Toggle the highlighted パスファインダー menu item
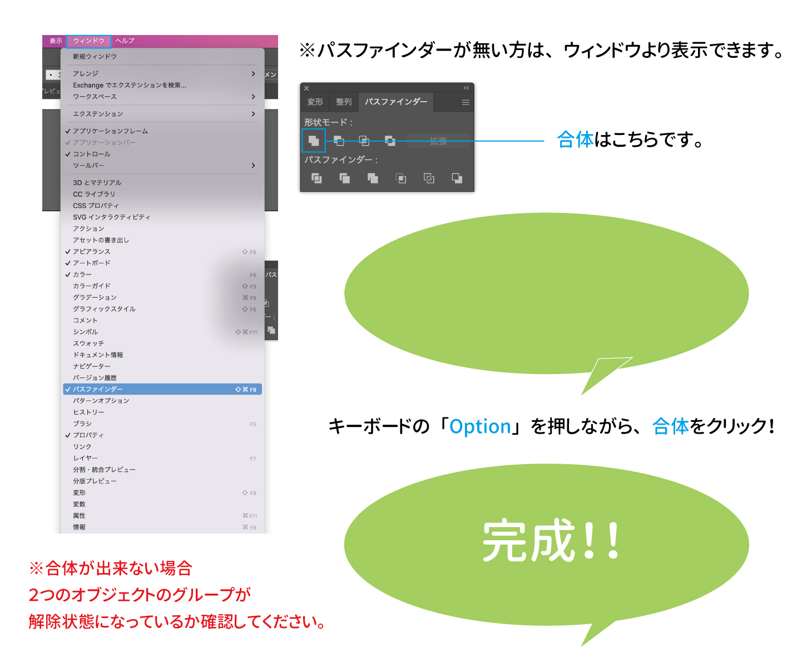The height and width of the screenshot is (667, 812). pos(162,390)
